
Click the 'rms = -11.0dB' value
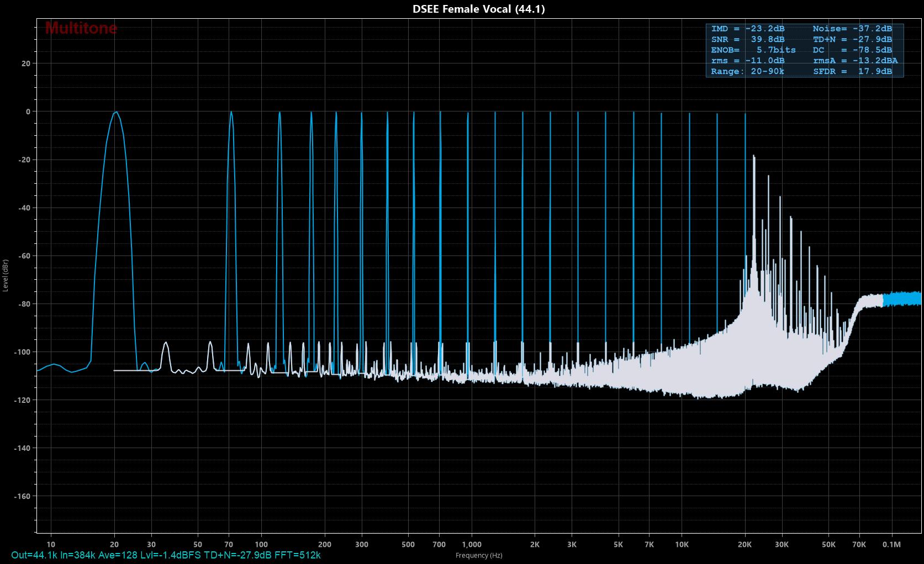748,61
